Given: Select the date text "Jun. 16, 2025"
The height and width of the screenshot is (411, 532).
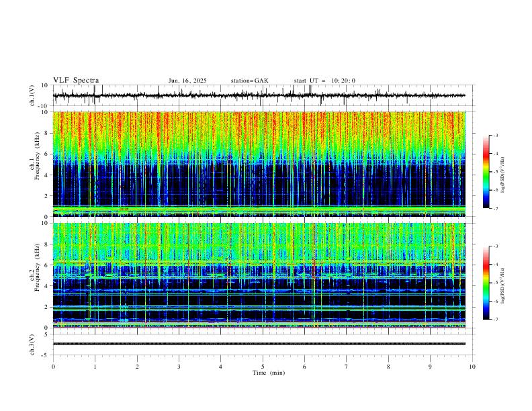Looking at the screenshot, I should pyautogui.click(x=187, y=81).
